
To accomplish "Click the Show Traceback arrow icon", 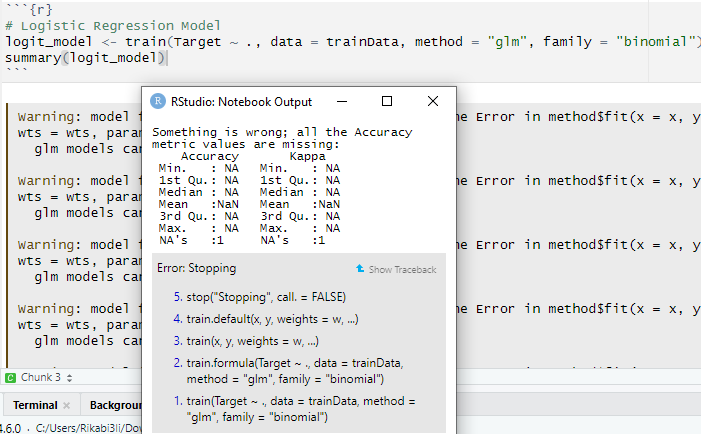I will pos(360,269).
